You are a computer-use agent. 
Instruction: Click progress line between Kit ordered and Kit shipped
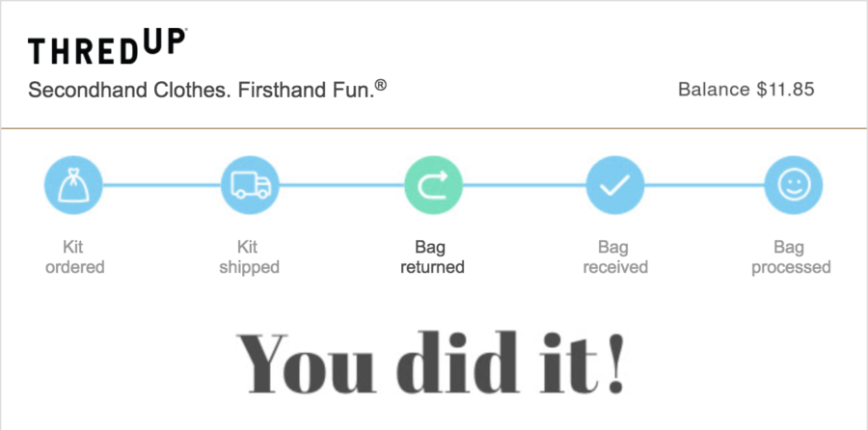coord(162,184)
